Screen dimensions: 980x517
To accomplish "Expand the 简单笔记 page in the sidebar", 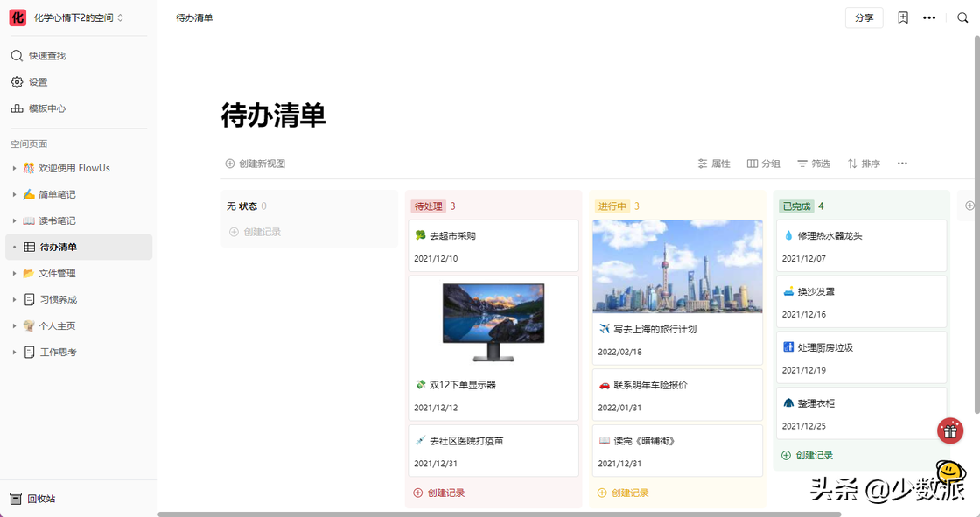I will pyautogui.click(x=15, y=194).
